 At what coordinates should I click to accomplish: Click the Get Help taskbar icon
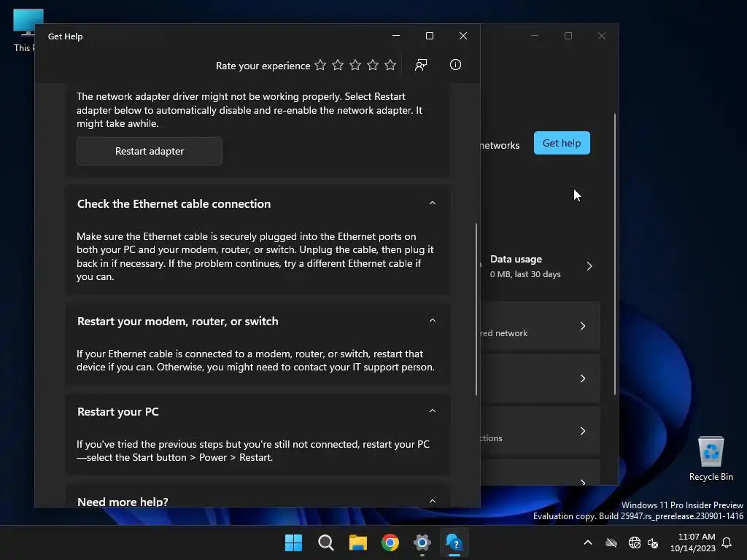click(x=454, y=542)
